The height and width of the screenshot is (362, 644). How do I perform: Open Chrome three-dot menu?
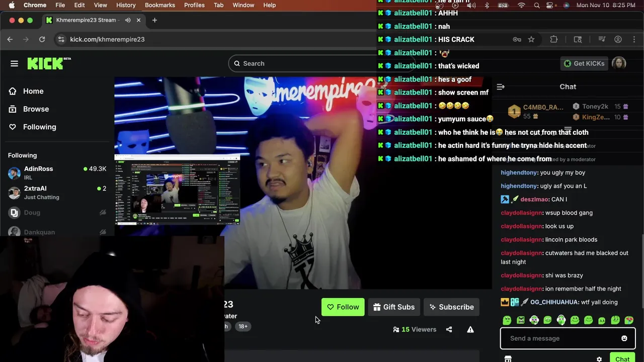tap(633, 39)
